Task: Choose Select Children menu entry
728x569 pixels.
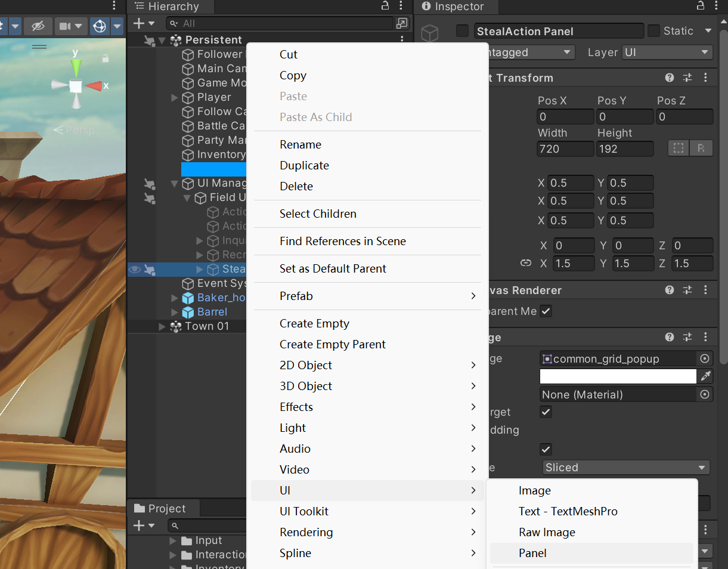Action: click(318, 214)
